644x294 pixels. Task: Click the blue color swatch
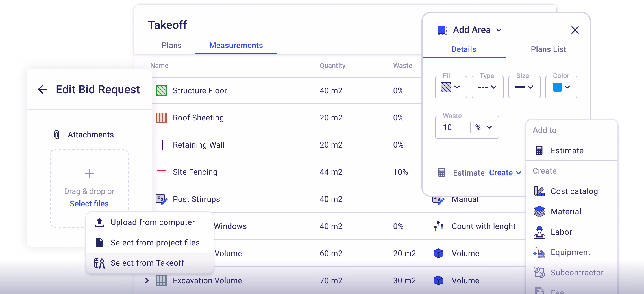coord(557,87)
